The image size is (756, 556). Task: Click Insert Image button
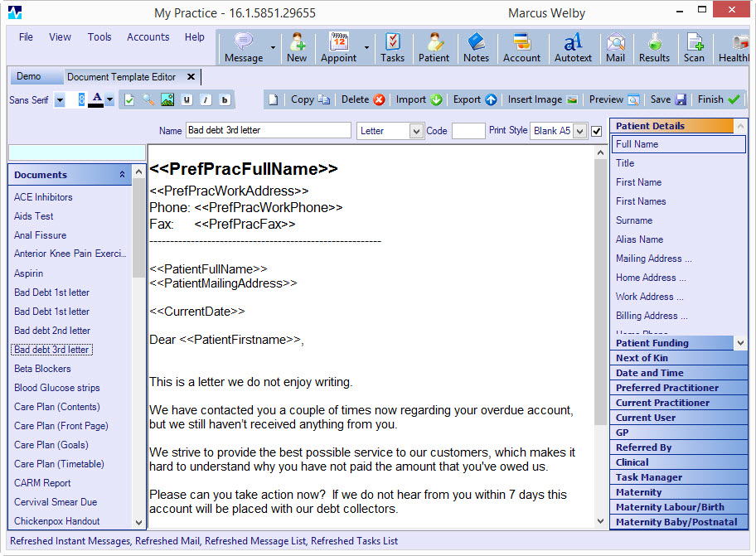[542, 99]
